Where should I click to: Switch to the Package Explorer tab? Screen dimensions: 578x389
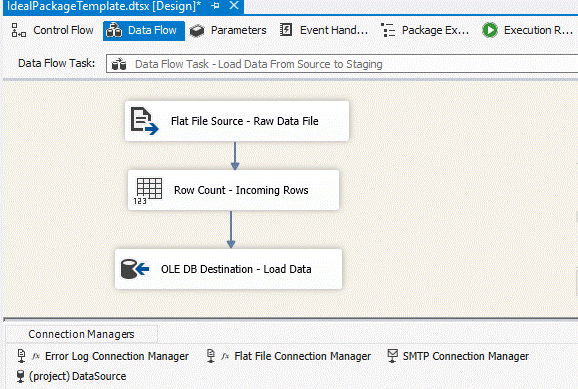pyautogui.click(x=425, y=30)
